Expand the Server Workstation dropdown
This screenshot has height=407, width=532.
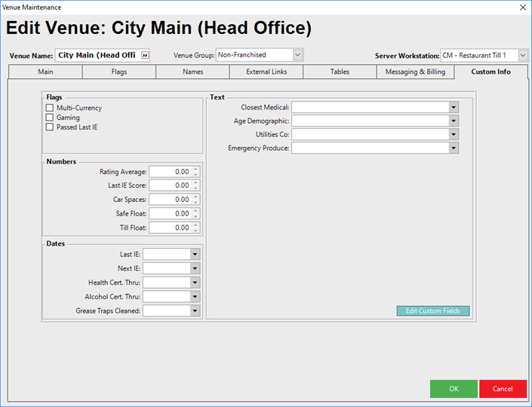pos(523,55)
